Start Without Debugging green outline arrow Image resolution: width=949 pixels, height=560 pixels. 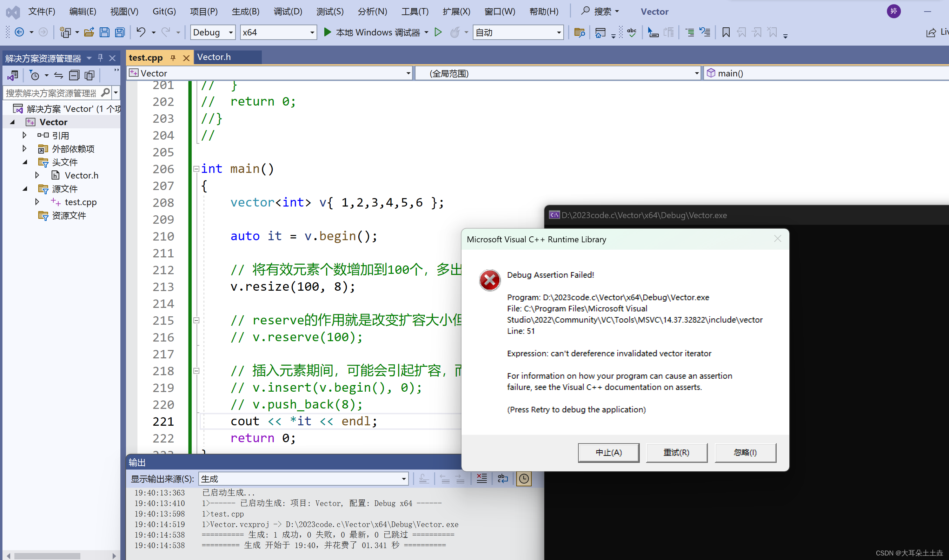tap(438, 33)
